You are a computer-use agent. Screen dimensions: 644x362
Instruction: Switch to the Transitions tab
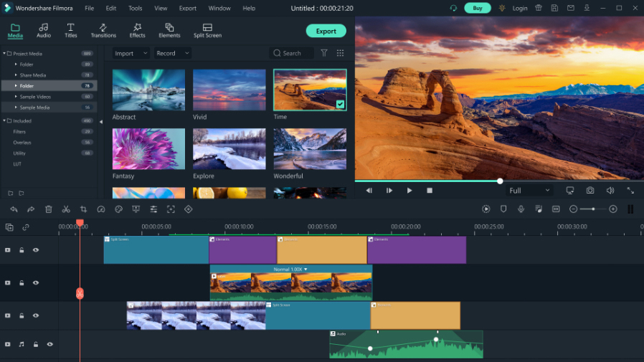[x=103, y=30]
